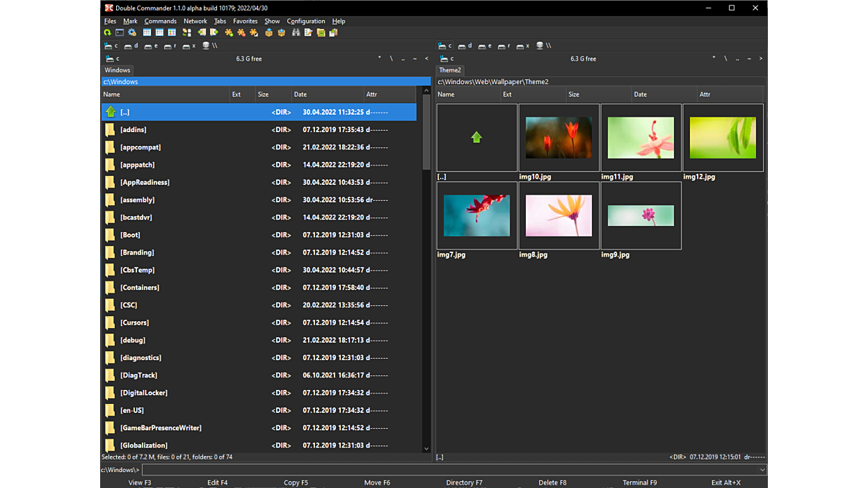This screenshot has height=488, width=868.
Task: Click the Select group asterisk-plus icon
Action: pyautogui.click(x=229, y=33)
